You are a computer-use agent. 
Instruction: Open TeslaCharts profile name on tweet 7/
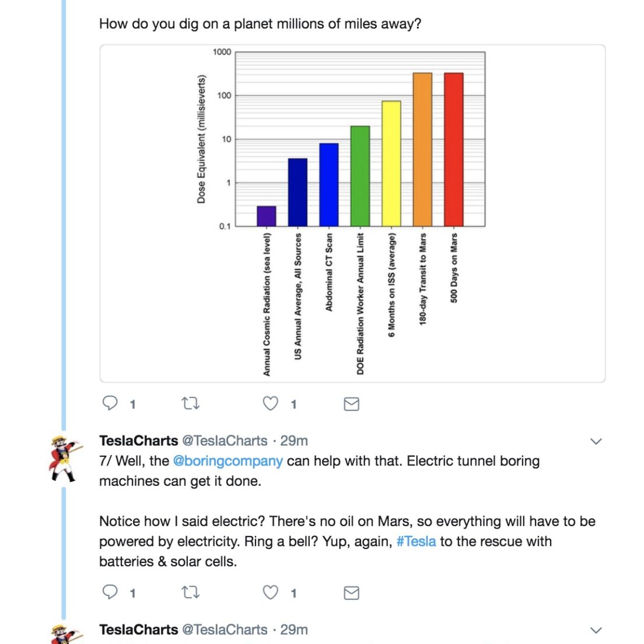(139, 441)
